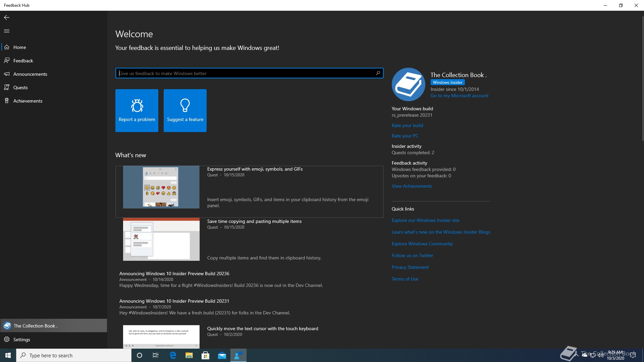
Task: Open Go to my Microsoft account link
Action: 459,96
